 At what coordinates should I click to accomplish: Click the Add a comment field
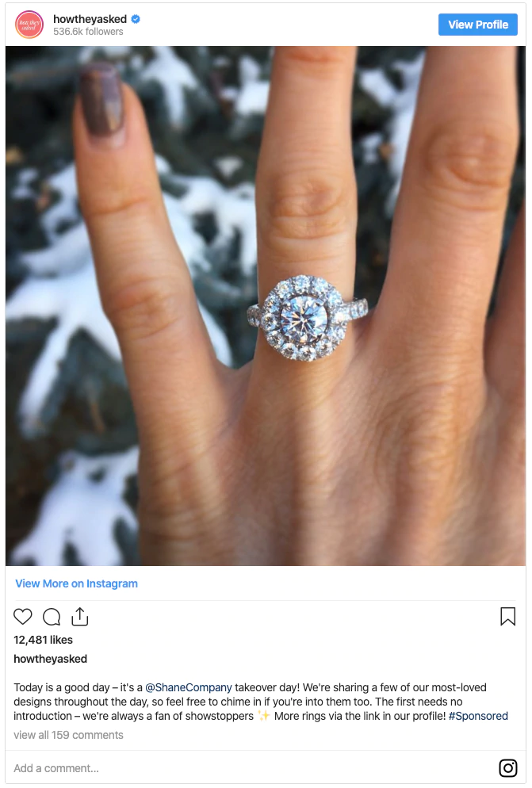251,768
